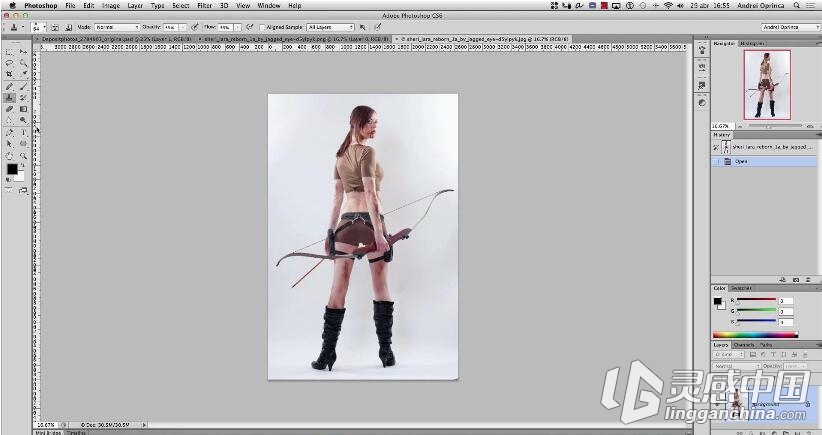
Task: Select the Quick Selection tool
Action: 23,63
